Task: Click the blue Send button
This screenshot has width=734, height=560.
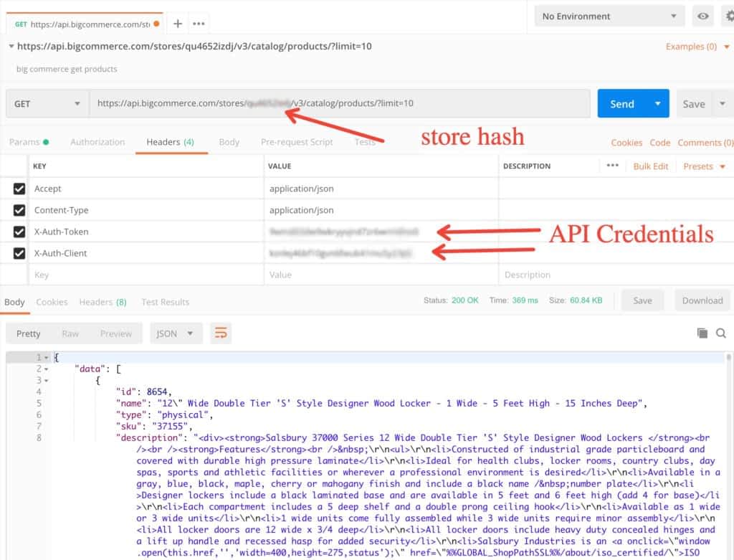Action: click(x=622, y=103)
